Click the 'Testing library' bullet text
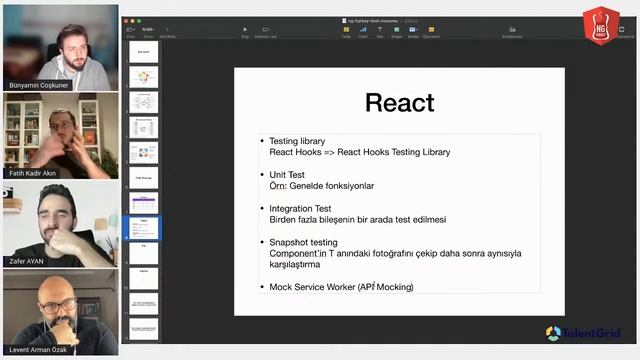Viewport: 640px width, 360px height. (297, 141)
